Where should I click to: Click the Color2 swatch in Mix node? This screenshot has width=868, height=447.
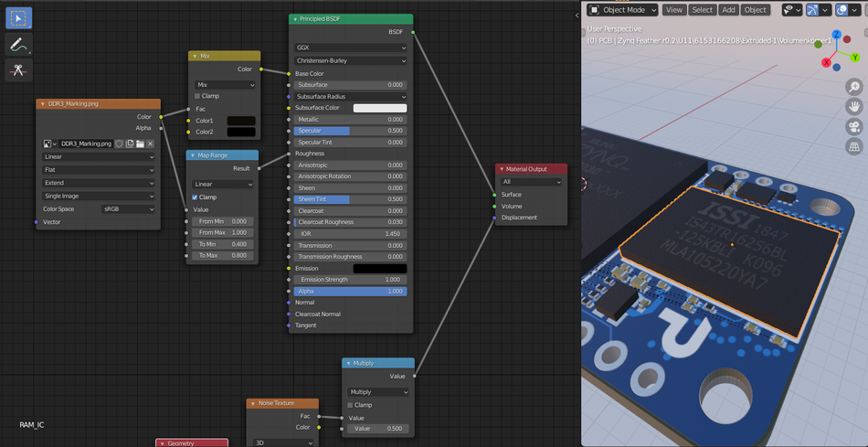click(241, 132)
